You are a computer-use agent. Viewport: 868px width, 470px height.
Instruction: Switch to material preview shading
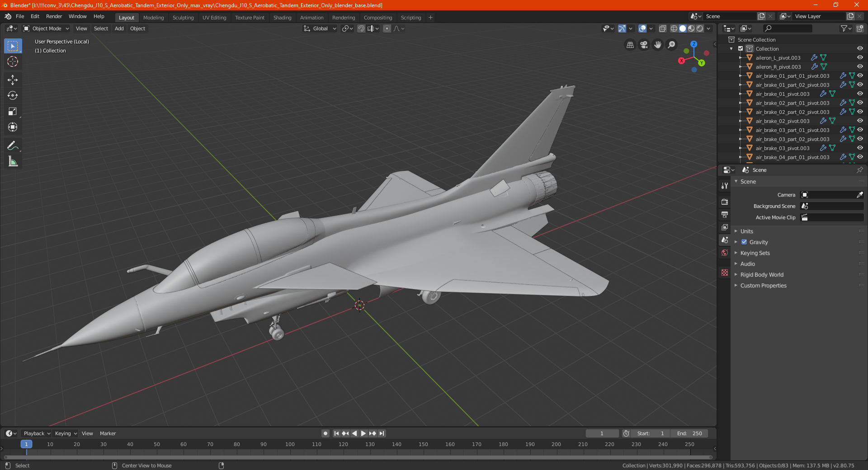691,28
